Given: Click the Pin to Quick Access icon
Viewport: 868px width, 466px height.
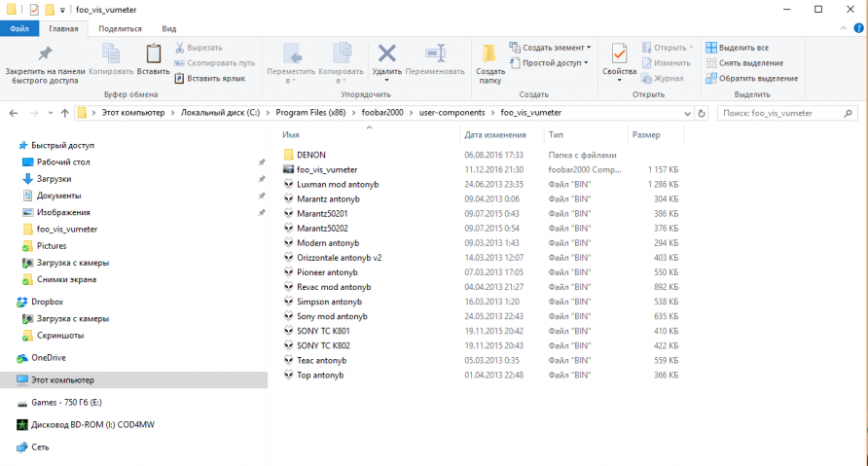Looking at the screenshot, I should point(43,54).
